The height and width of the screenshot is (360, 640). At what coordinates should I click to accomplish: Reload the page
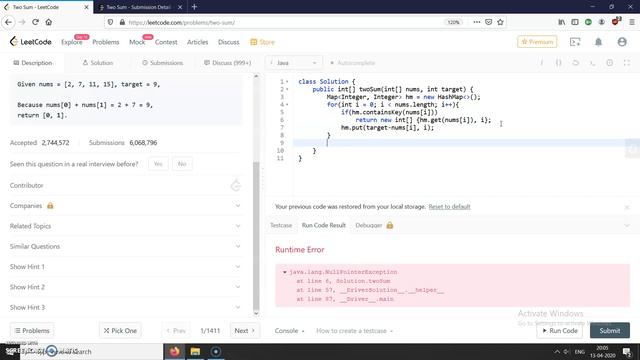click(x=36, y=22)
